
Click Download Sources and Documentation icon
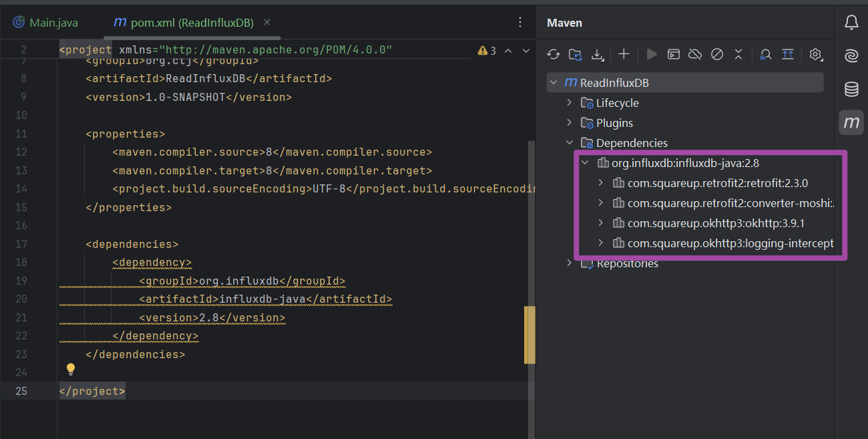(x=597, y=54)
